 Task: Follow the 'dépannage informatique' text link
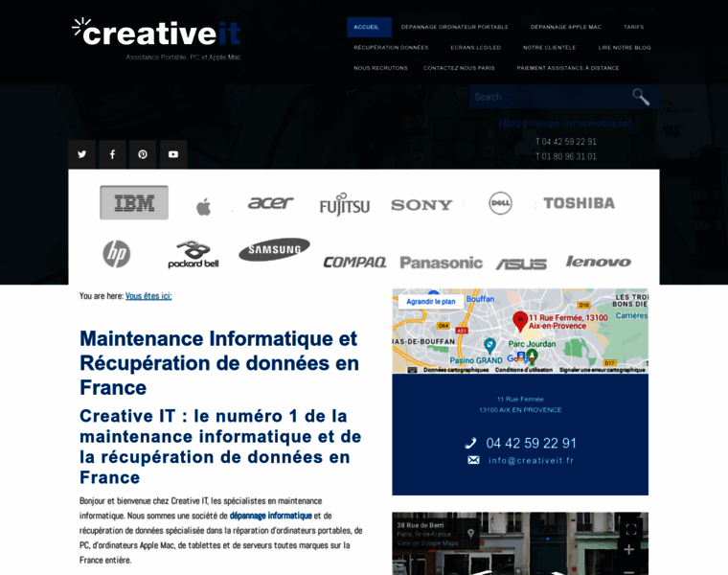[271, 516]
